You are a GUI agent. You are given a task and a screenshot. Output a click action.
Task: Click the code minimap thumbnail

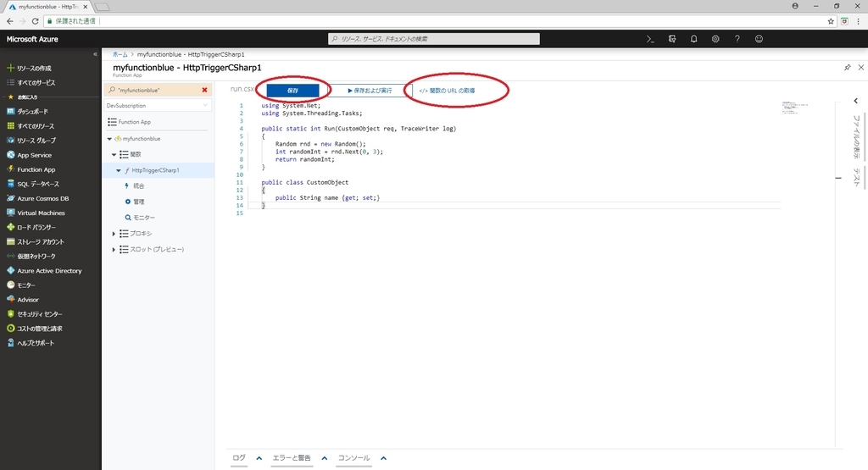click(795, 108)
